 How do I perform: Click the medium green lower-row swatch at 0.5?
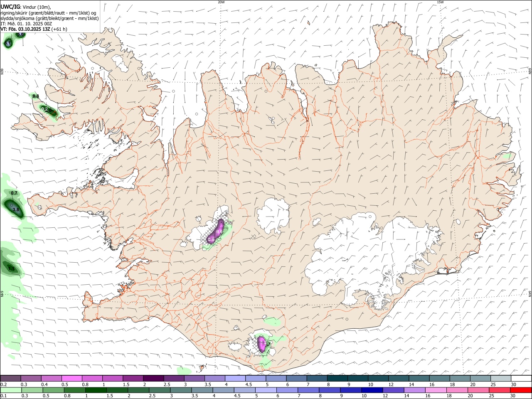[54, 390]
